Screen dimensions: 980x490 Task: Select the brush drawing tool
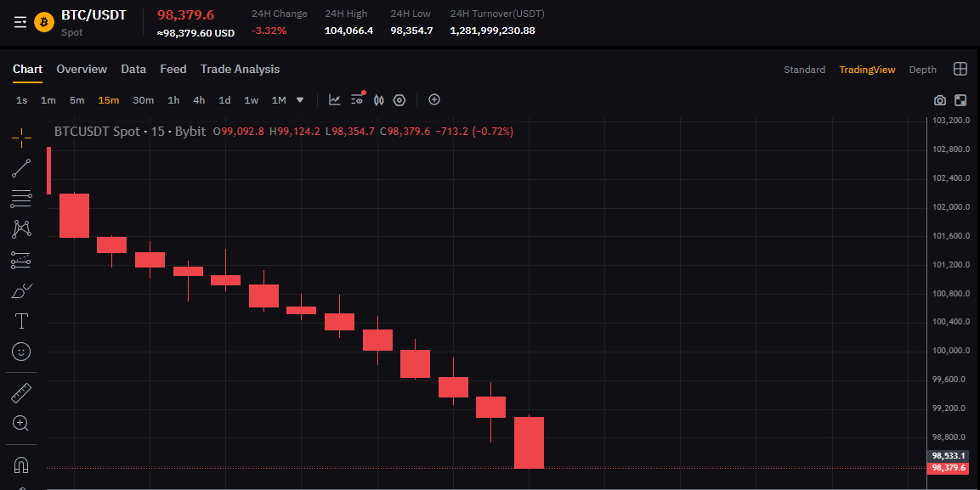tap(21, 291)
